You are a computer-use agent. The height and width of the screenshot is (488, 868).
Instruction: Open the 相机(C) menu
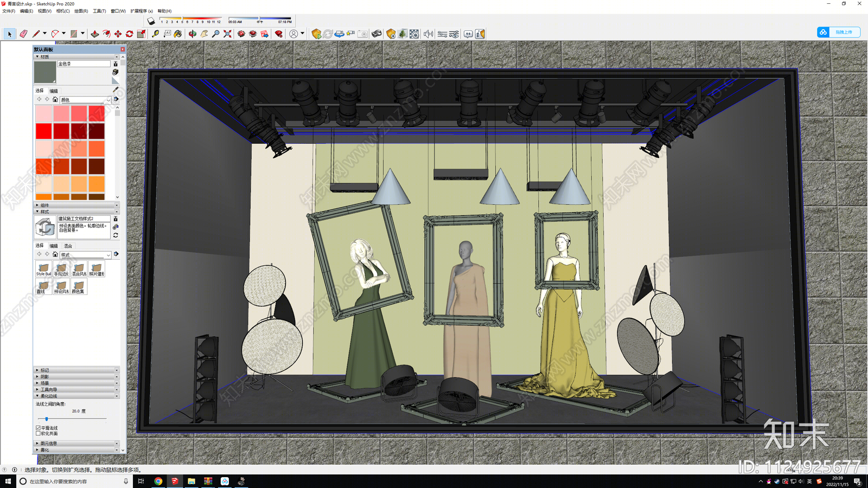(63, 11)
